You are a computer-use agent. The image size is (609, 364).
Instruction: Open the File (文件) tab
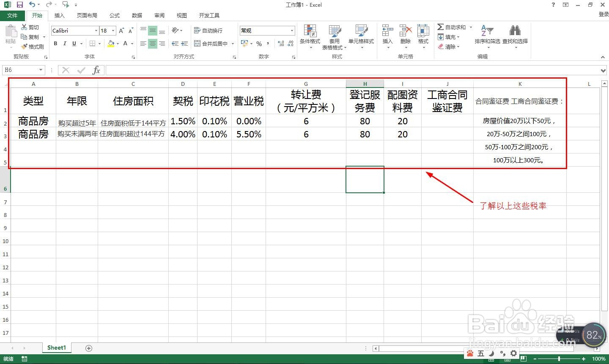coord(12,15)
